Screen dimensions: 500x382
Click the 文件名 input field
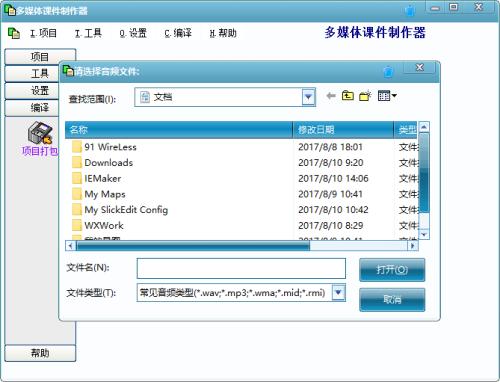[x=241, y=268]
